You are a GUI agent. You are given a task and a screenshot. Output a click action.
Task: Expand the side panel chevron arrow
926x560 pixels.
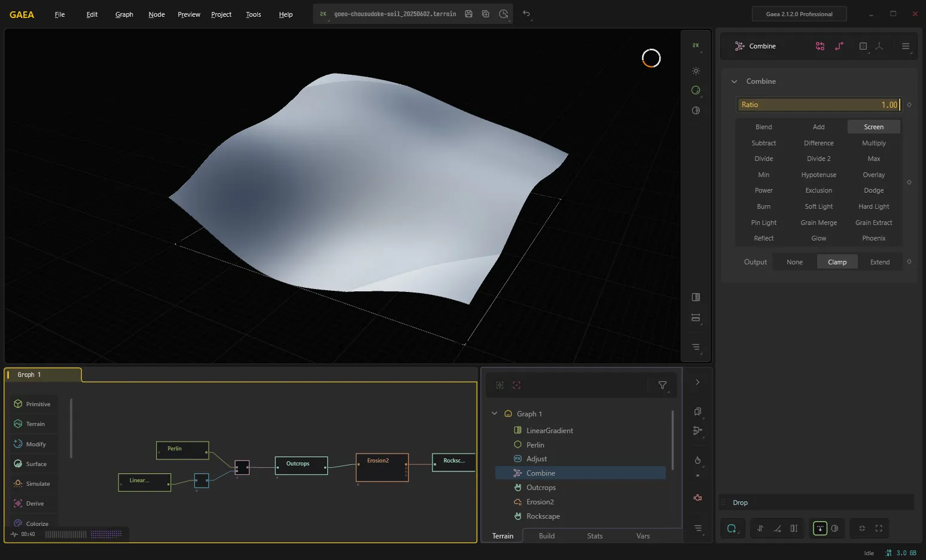click(697, 382)
